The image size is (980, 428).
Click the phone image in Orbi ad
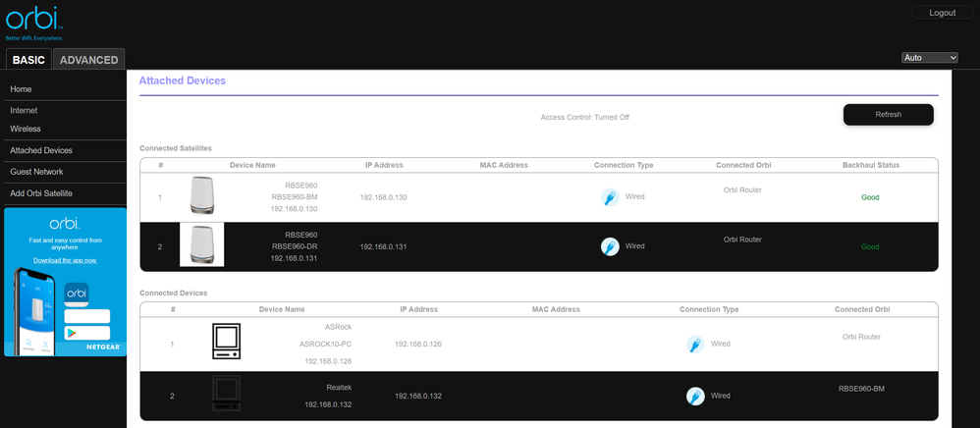(x=34, y=311)
